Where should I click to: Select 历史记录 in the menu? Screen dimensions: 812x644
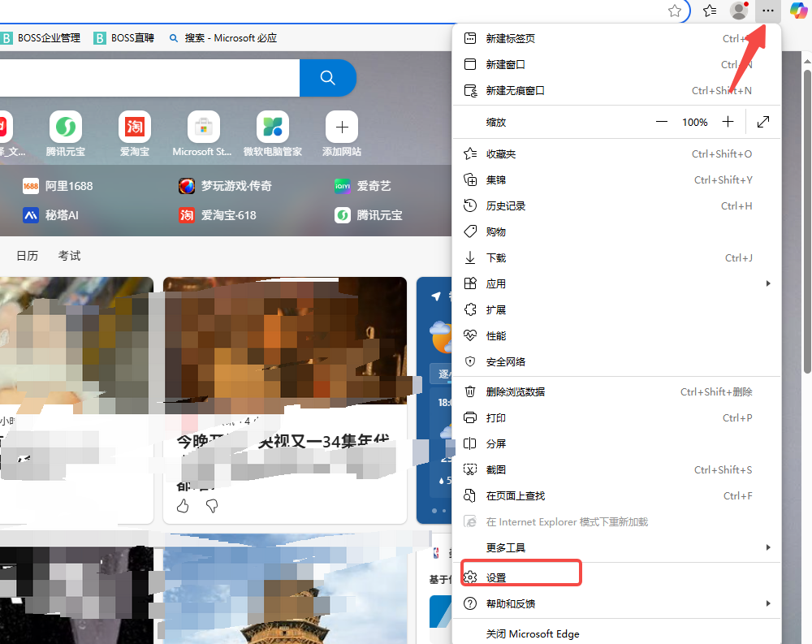[505, 205]
